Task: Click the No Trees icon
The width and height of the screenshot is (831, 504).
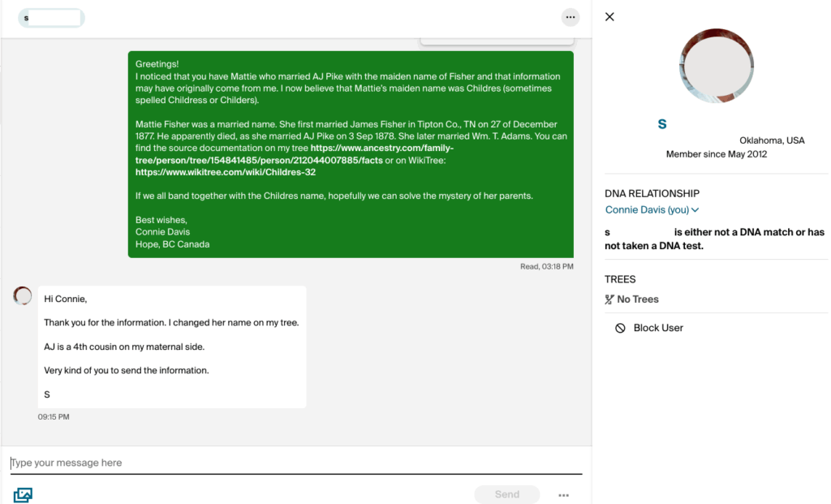Action: (609, 299)
